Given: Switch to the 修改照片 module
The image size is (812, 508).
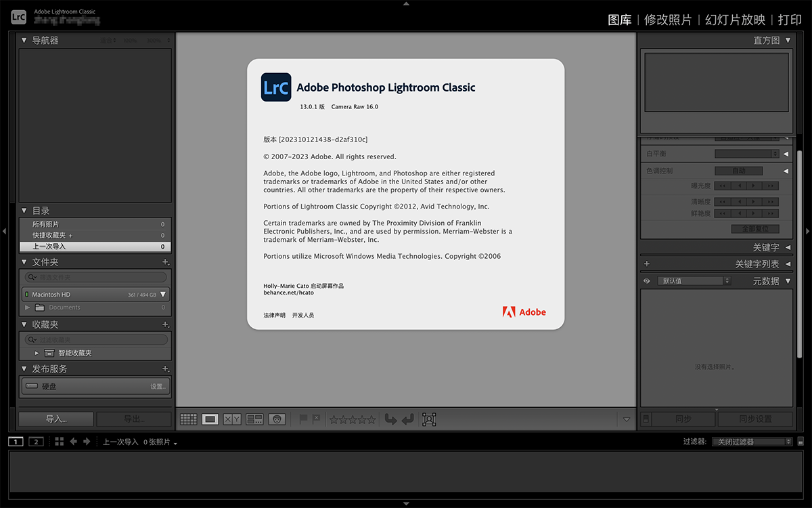Looking at the screenshot, I should [x=668, y=20].
